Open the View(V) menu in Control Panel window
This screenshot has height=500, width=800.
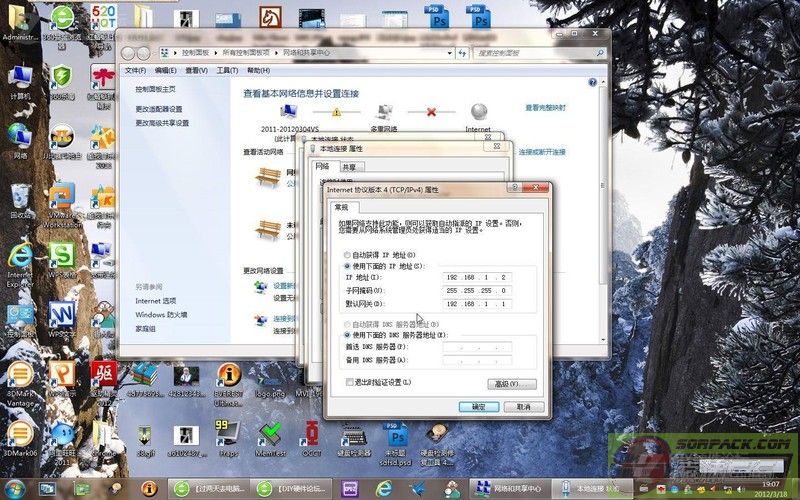(x=196, y=70)
